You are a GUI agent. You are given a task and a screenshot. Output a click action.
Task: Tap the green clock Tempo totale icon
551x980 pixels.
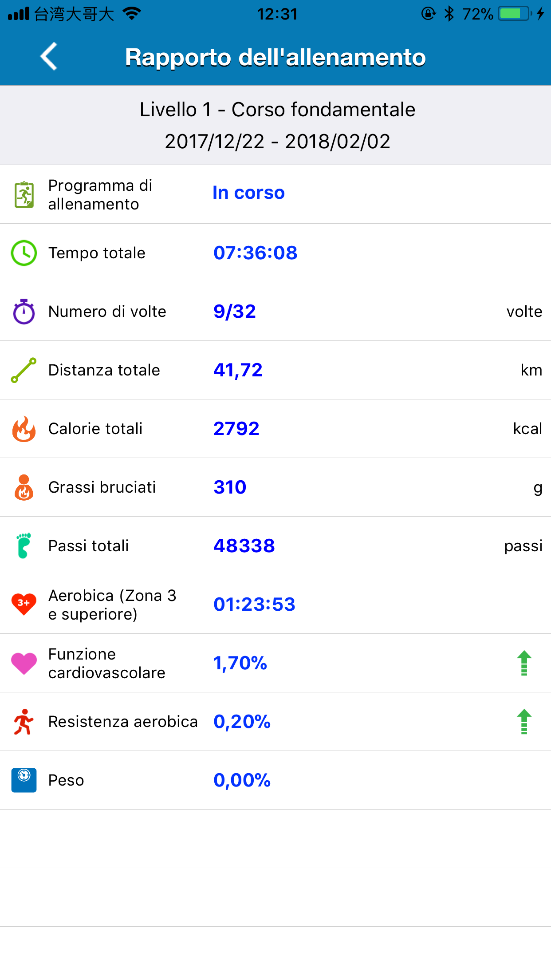[24, 253]
